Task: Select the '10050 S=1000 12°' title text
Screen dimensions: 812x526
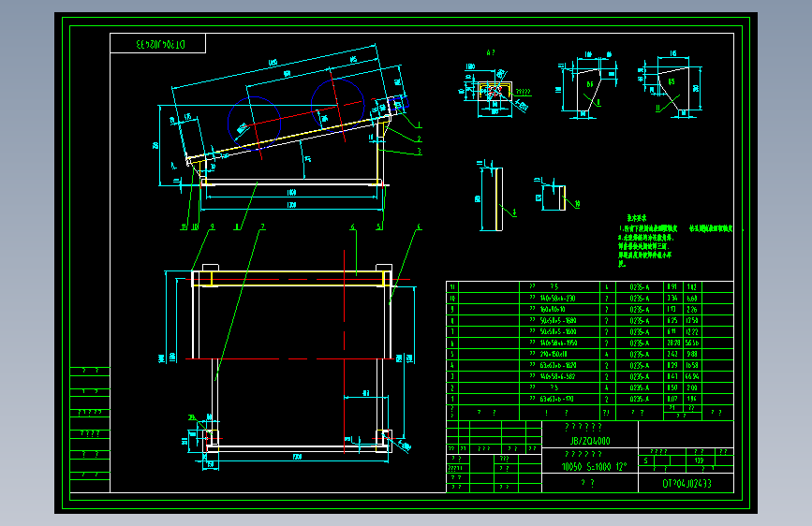Action: point(594,466)
